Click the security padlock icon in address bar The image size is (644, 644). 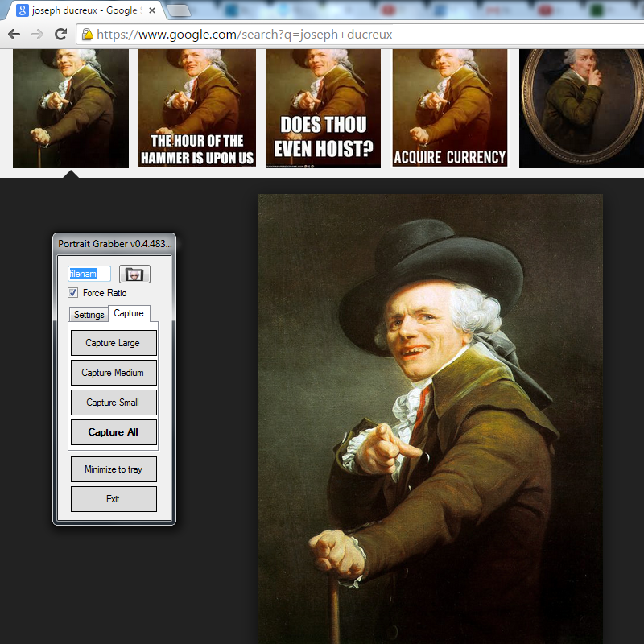click(87, 34)
